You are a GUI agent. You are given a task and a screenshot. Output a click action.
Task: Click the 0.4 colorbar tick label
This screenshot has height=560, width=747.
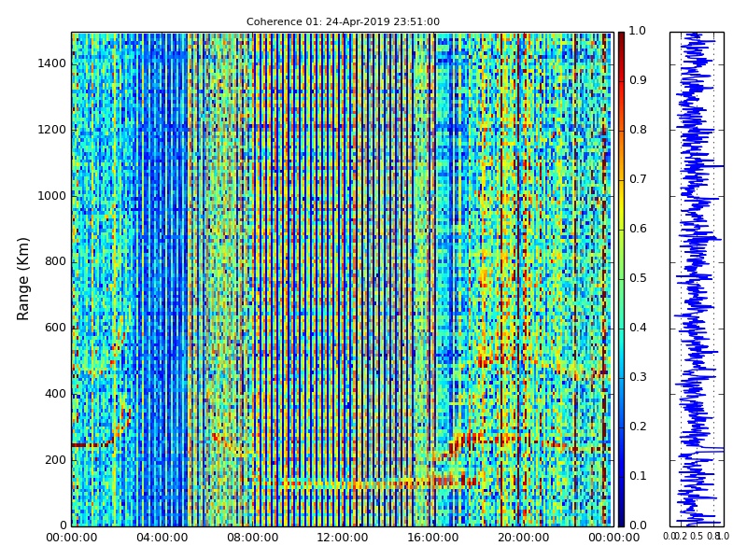coord(638,328)
